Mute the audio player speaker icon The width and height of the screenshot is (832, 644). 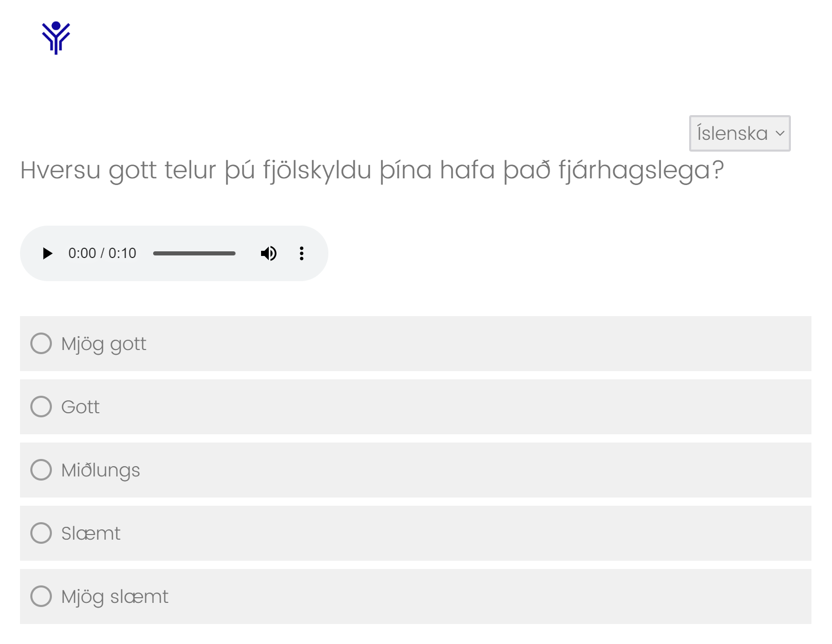pyautogui.click(x=268, y=253)
